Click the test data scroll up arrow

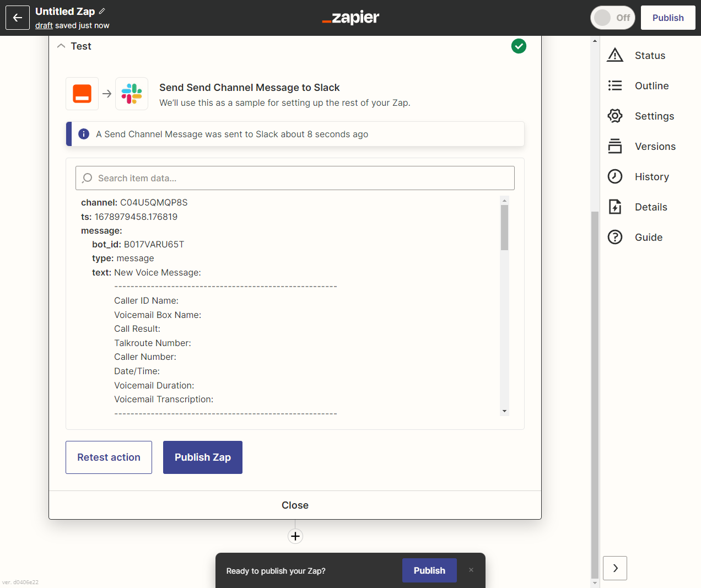coord(504,200)
